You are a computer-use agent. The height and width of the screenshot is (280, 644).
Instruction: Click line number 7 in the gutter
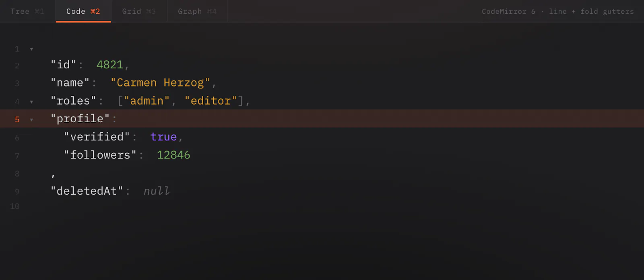coord(17,156)
